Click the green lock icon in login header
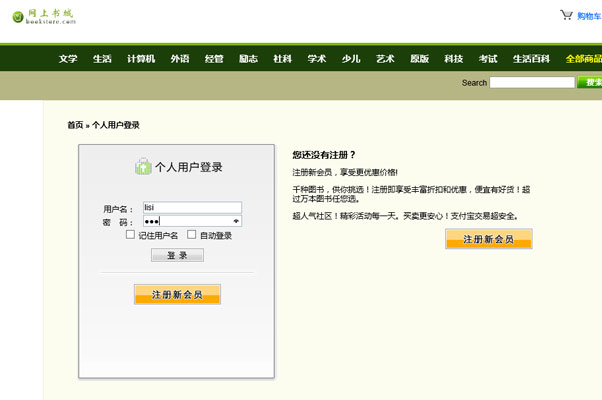The height and width of the screenshot is (400, 602). coord(141,167)
